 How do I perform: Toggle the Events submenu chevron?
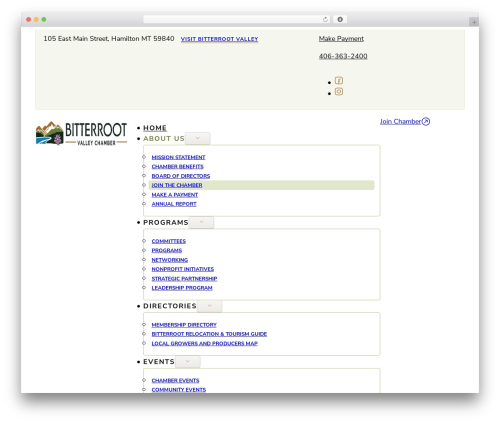tap(188, 362)
